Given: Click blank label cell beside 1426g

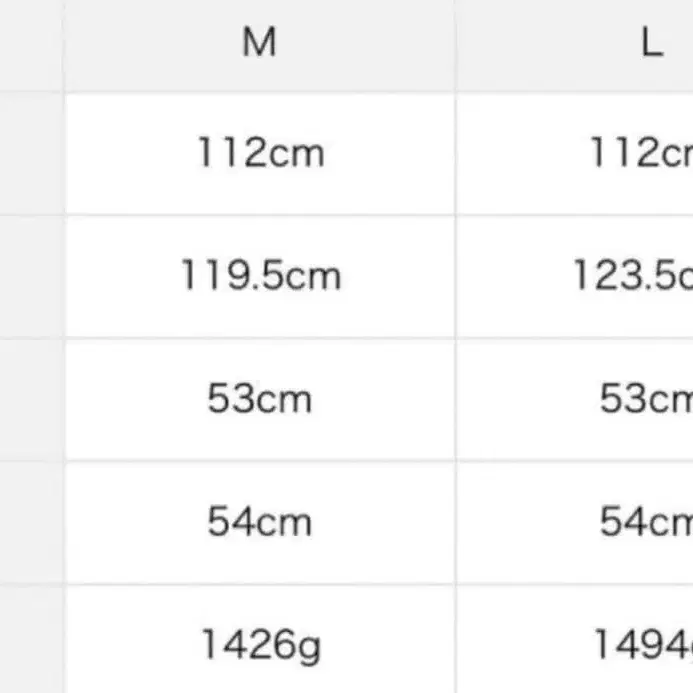Looking at the screenshot, I should 31,645.
